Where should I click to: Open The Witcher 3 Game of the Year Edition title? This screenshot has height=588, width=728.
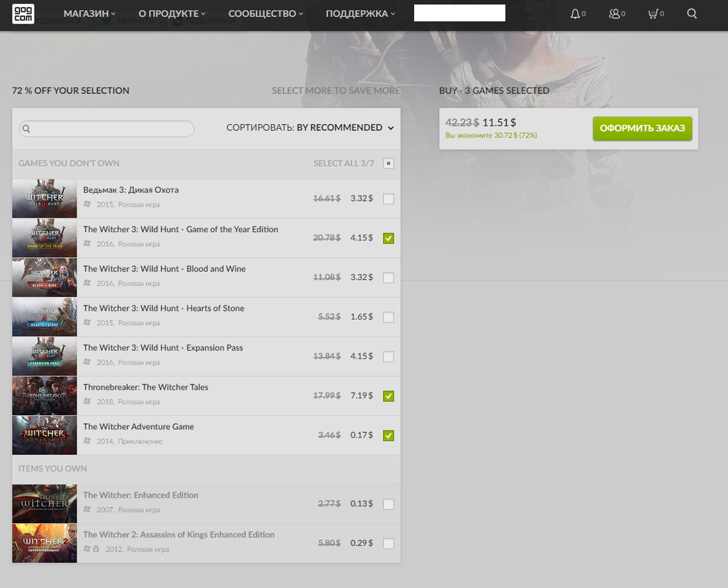(181, 229)
